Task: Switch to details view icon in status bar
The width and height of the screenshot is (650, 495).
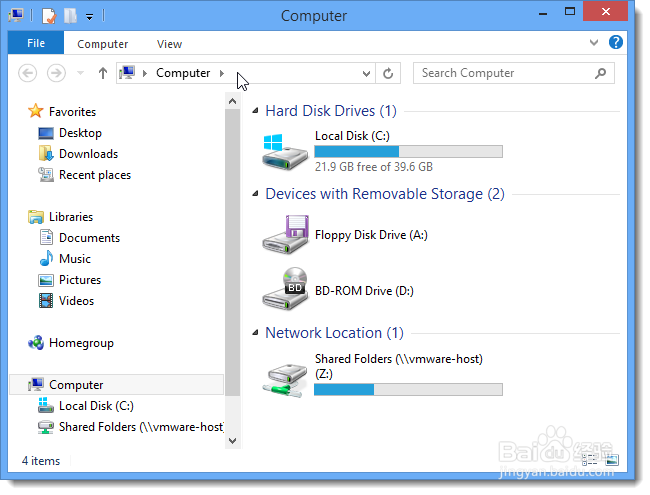Action: pos(589,459)
